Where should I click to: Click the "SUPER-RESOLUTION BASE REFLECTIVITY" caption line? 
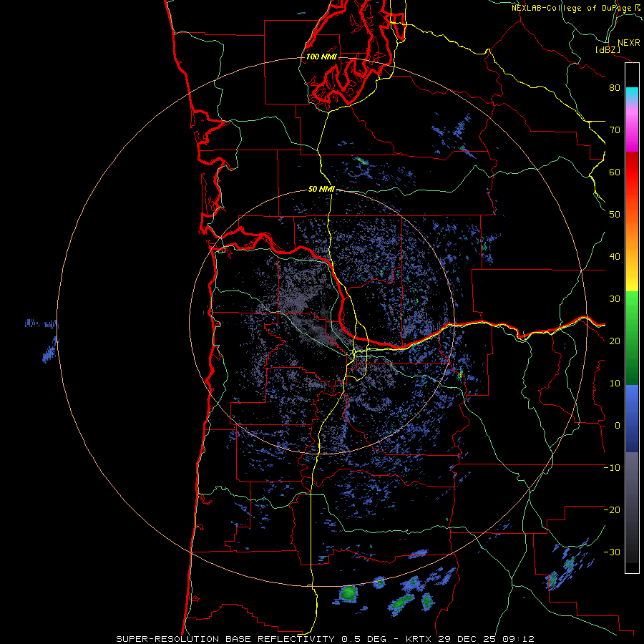326,639
